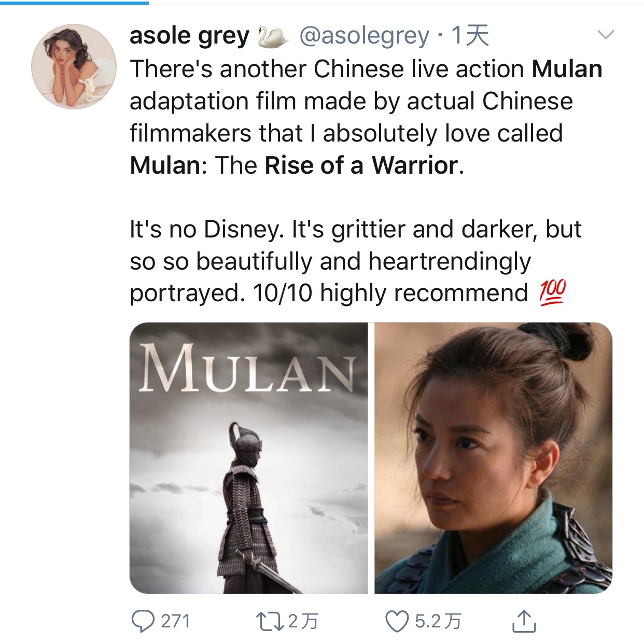Screen dimensions: 644x644
Task: Click the 271 replies count
Action: (x=176, y=621)
